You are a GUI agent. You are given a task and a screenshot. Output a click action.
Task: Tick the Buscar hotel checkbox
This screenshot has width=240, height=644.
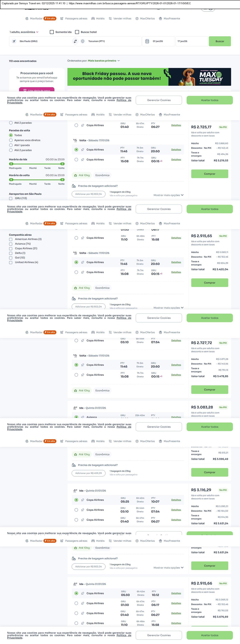pos(77,32)
